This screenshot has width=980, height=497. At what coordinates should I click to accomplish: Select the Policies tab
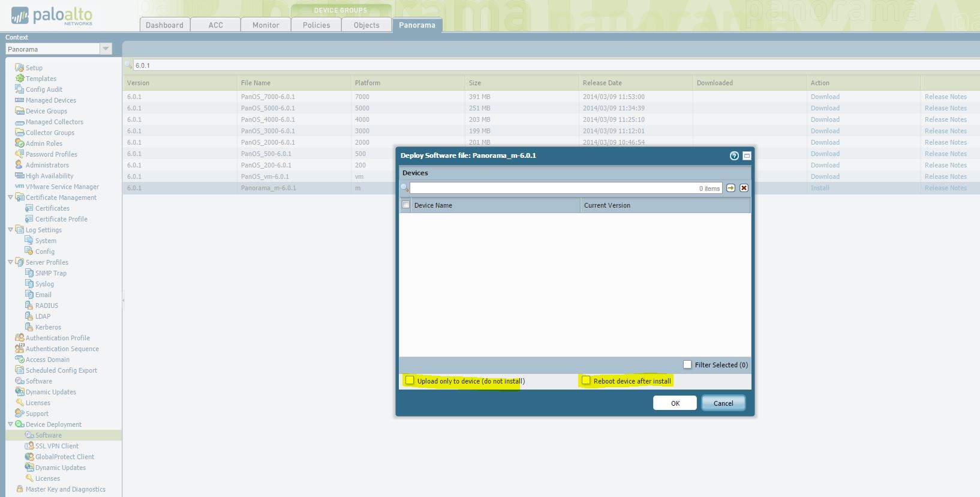coord(316,25)
